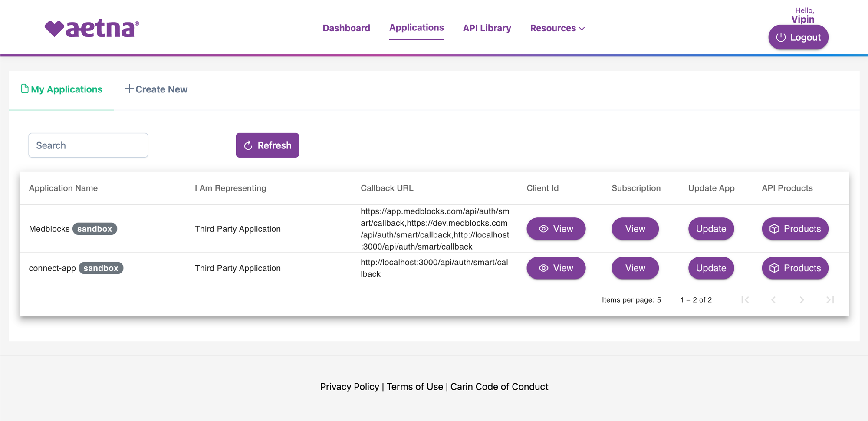Viewport: 868px width, 421px height.
Task: Click Third Party Application in Medblocks row
Action: [238, 229]
